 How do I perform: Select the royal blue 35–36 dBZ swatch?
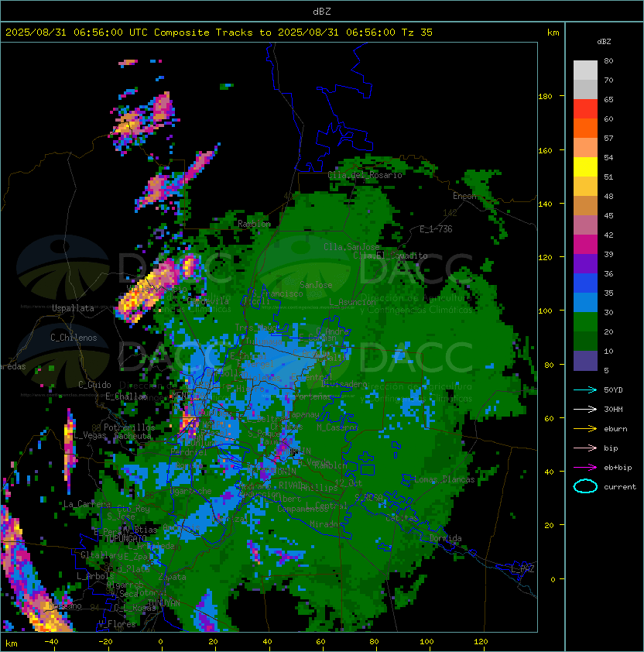click(x=585, y=283)
